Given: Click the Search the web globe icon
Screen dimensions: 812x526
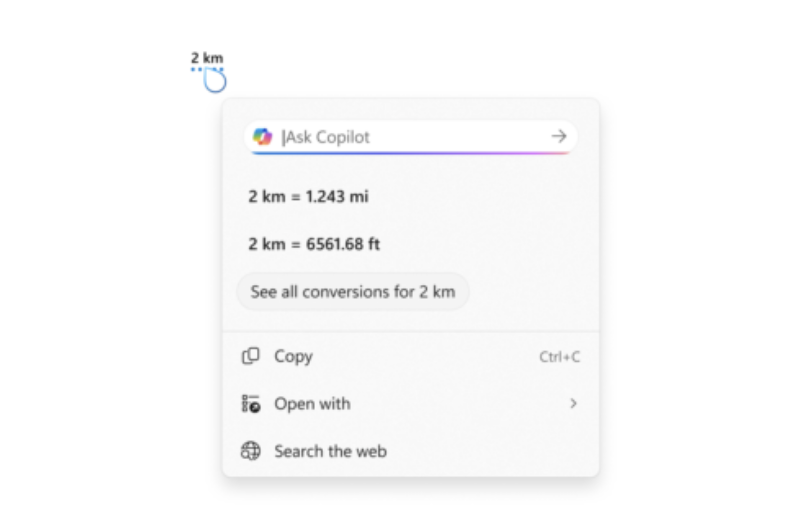Looking at the screenshot, I should point(251,451).
